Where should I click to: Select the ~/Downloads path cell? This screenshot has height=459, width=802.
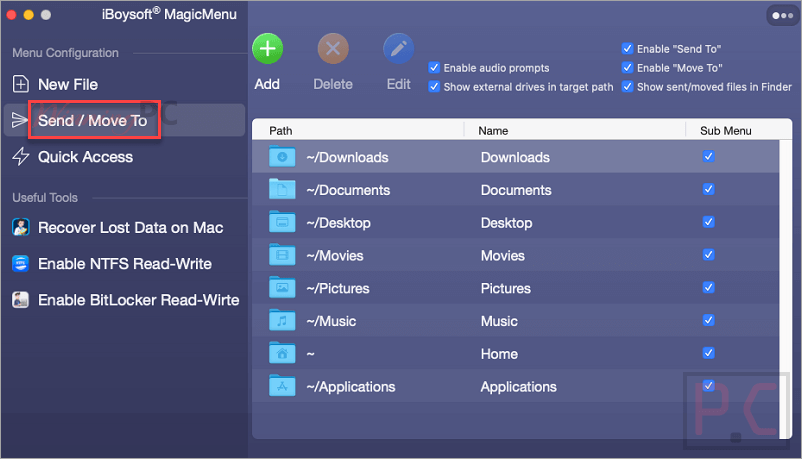pyautogui.click(x=347, y=157)
